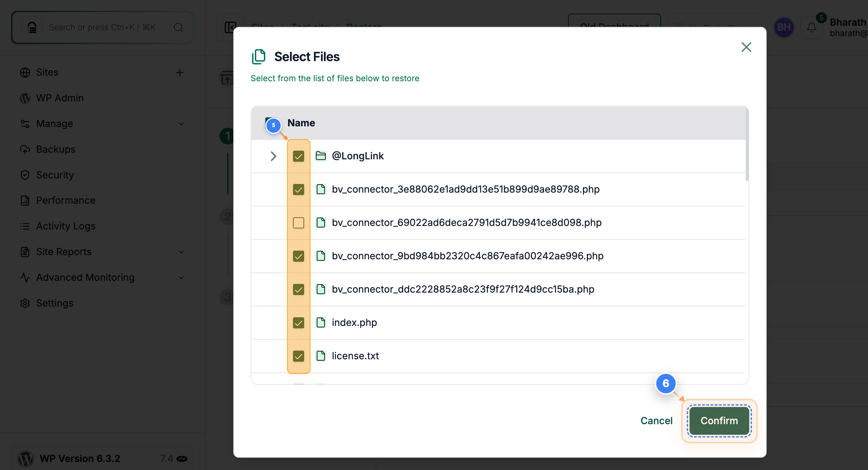Click the BH user avatar
Image resolution: width=868 pixels, height=470 pixels.
click(784, 27)
